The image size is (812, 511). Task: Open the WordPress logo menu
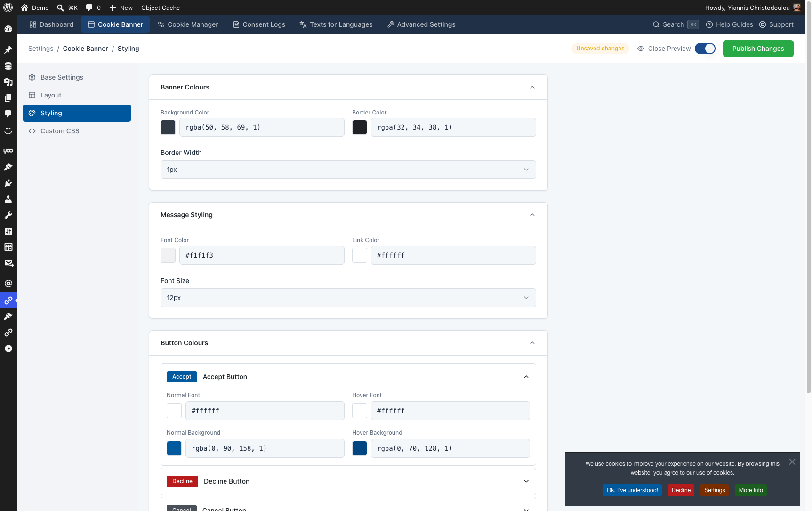coord(8,8)
